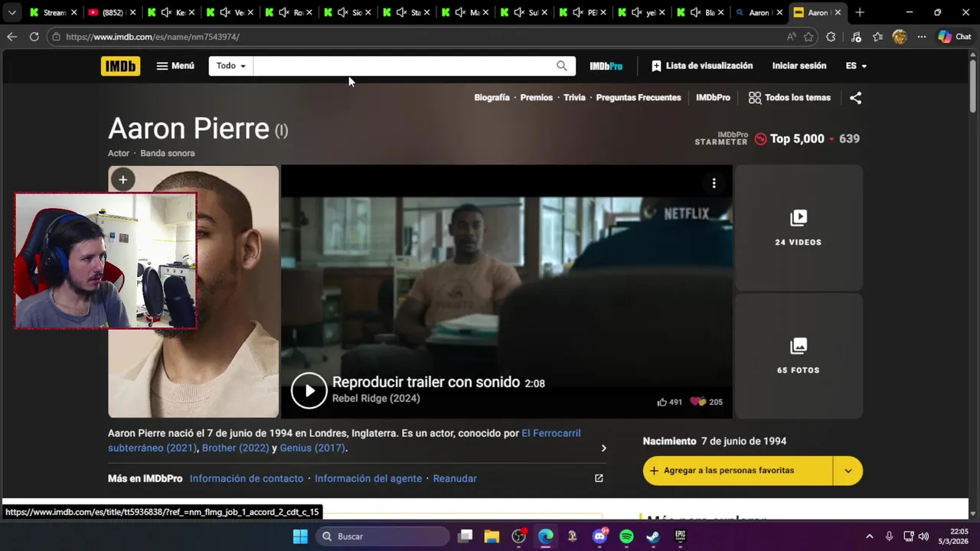Open the Windows Start menu
The width and height of the screenshot is (980, 551).
coord(300,536)
